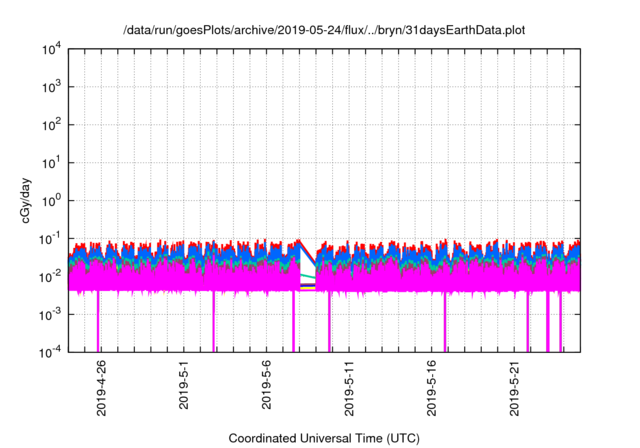Click the 2019-5-16 date tick label
Image resolution: width=640 pixels, height=448 pixels.
click(431, 388)
